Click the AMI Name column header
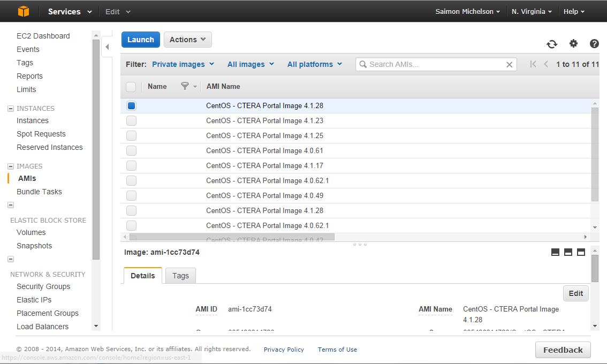 click(223, 87)
